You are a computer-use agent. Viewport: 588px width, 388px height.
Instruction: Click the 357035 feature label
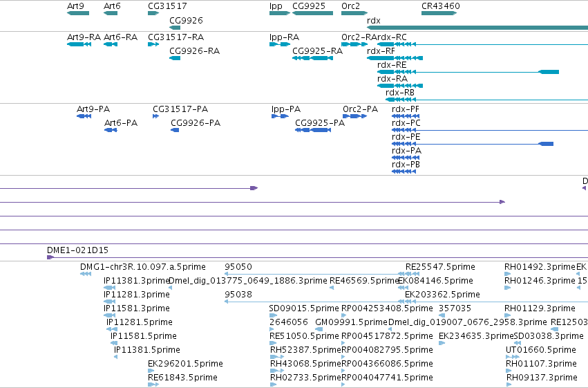pos(455,308)
